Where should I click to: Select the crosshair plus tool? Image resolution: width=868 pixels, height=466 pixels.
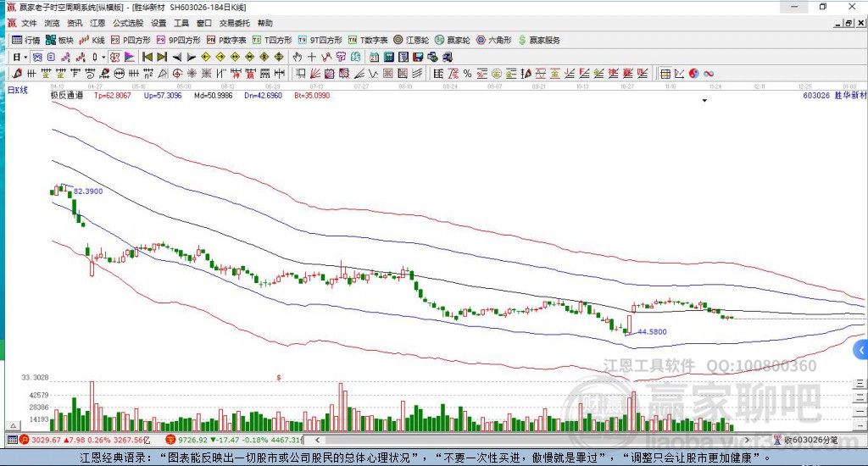point(312,57)
